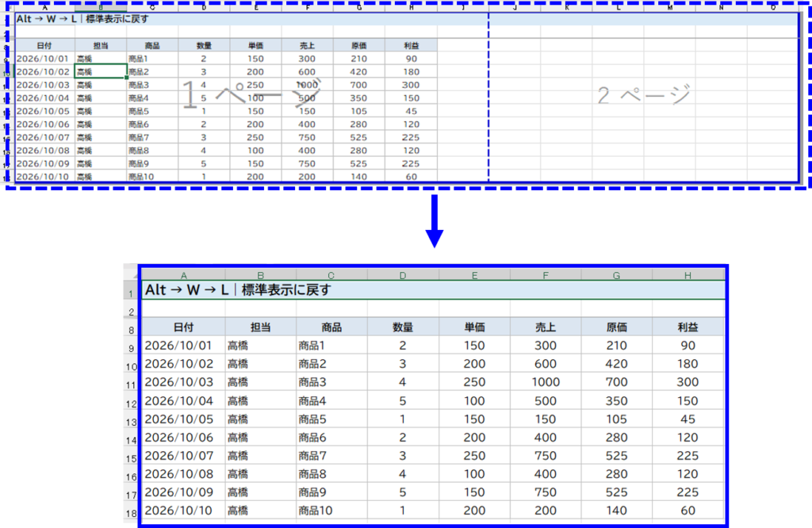812x528 pixels.
Task: Select row 1 header in normal view
Action: point(132,290)
